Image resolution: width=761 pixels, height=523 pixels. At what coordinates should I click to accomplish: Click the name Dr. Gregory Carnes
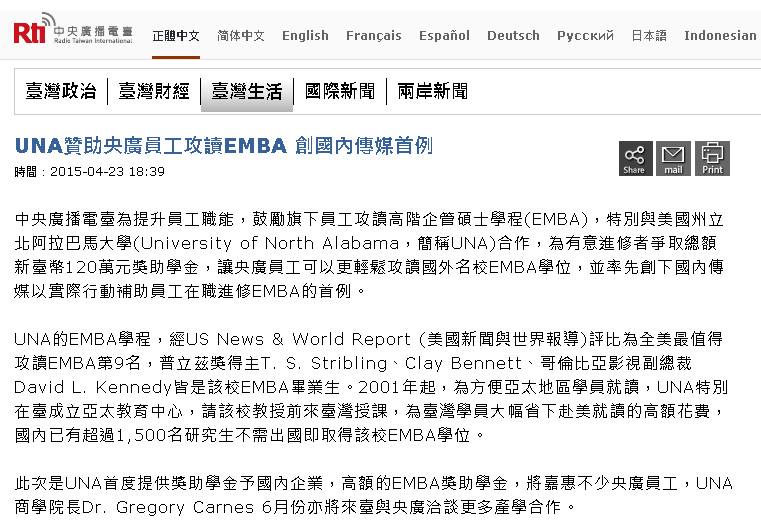pos(168,507)
